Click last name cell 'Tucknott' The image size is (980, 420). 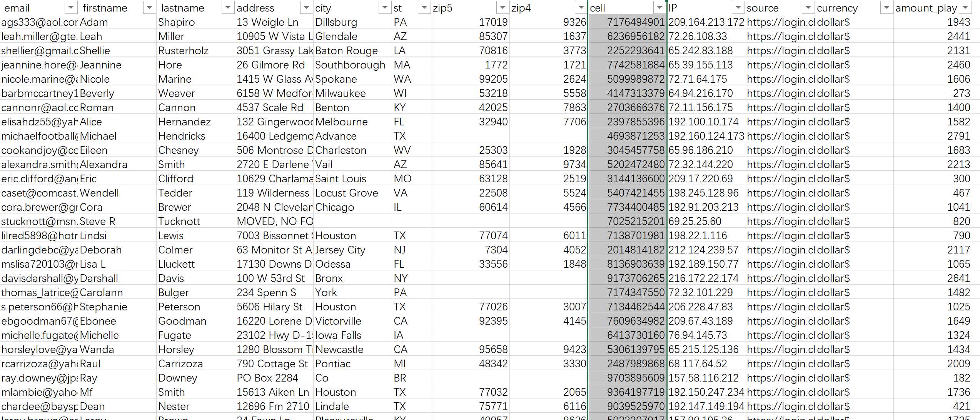click(196, 222)
